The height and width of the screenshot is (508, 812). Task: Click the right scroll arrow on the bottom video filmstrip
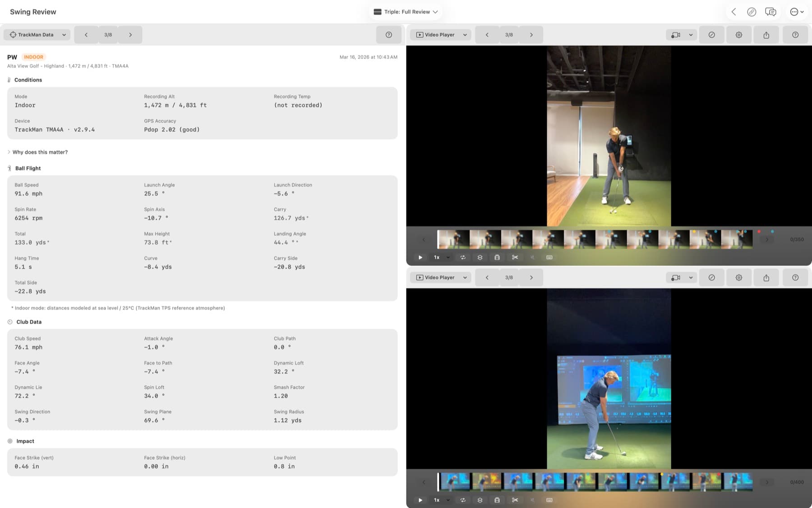pyautogui.click(x=766, y=482)
